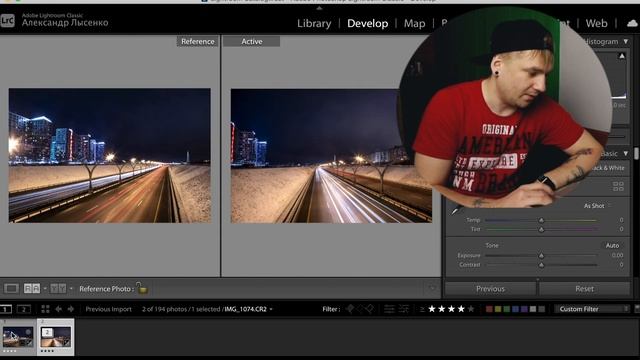Click the Reset button
The image size is (640, 360).
tap(584, 289)
